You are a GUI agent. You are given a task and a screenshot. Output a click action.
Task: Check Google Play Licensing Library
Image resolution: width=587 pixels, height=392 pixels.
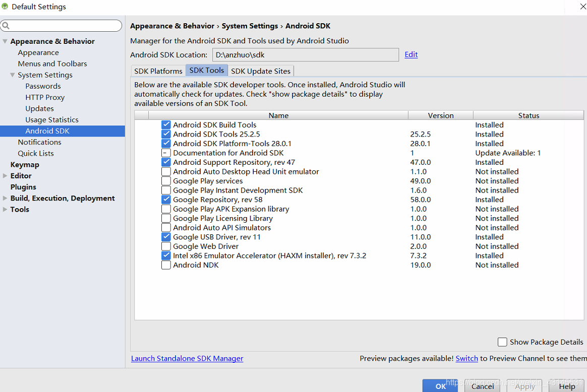[166, 218]
